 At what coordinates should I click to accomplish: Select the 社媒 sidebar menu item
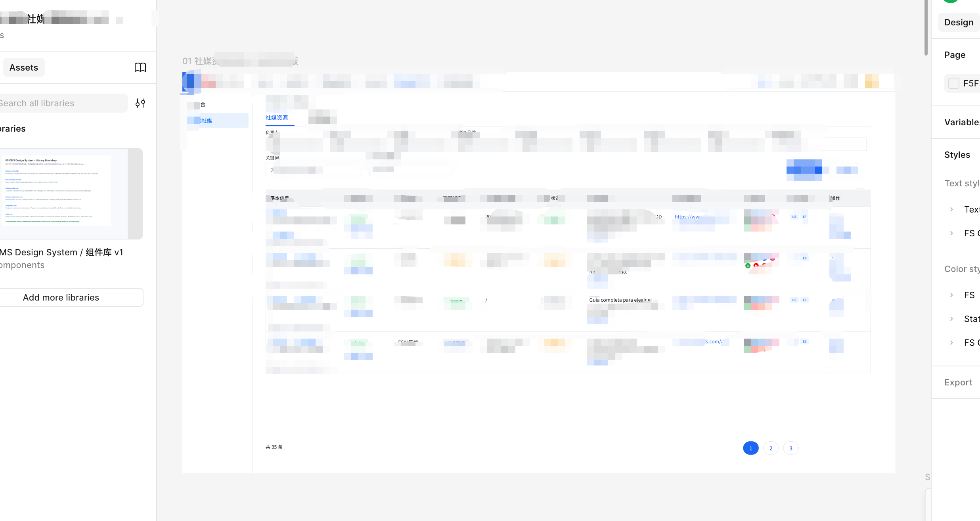(x=218, y=121)
